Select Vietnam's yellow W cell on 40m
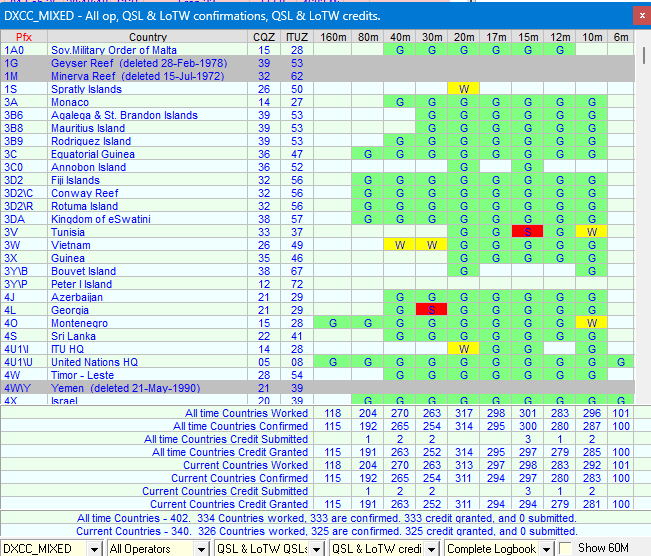The width and height of the screenshot is (651, 556). [x=399, y=245]
